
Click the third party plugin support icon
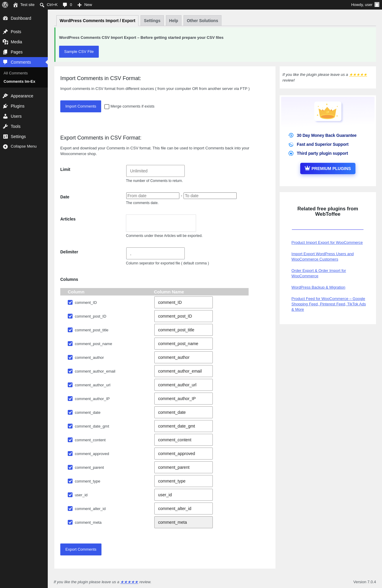291,153
